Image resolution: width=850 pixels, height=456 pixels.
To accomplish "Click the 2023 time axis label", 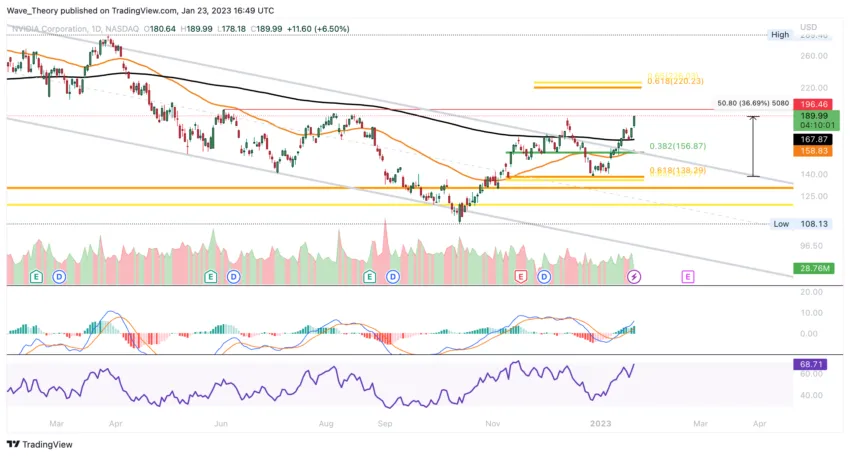I will click(600, 423).
